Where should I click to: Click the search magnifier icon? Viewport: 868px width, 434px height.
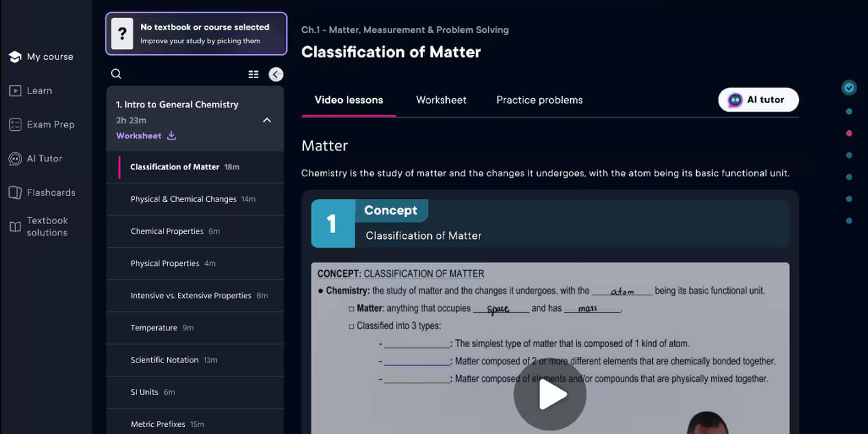pyautogui.click(x=116, y=74)
